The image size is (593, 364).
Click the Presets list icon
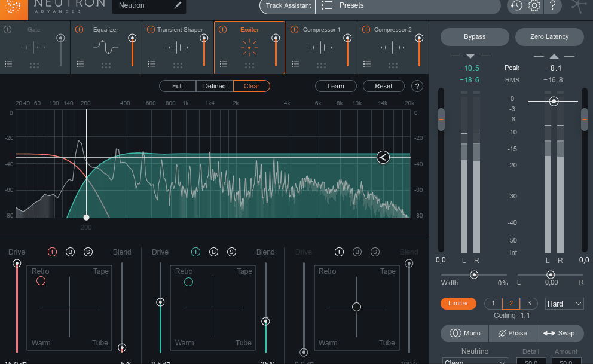327,5
